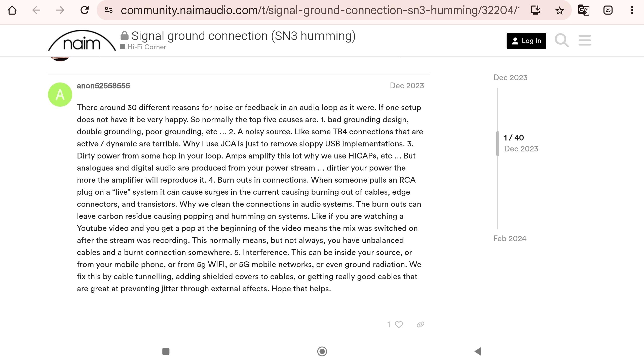The height and width of the screenshot is (363, 644).
Task: Open Google Translate icon
Action: tap(584, 10)
